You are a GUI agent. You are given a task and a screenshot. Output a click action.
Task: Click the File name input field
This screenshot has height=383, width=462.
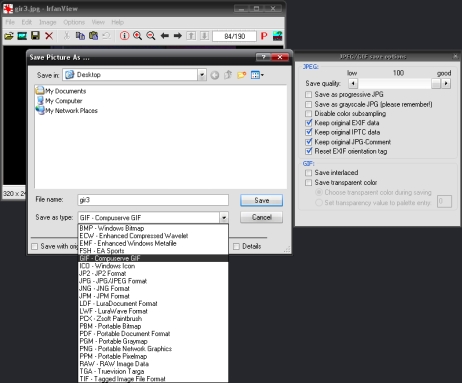pyautogui.click(x=153, y=200)
